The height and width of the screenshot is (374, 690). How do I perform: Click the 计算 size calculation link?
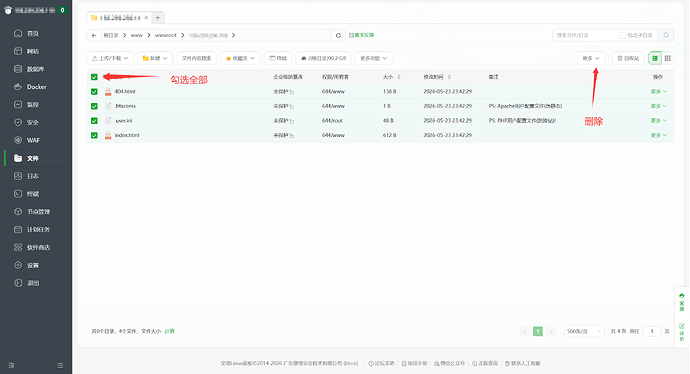[x=169, y=331]
